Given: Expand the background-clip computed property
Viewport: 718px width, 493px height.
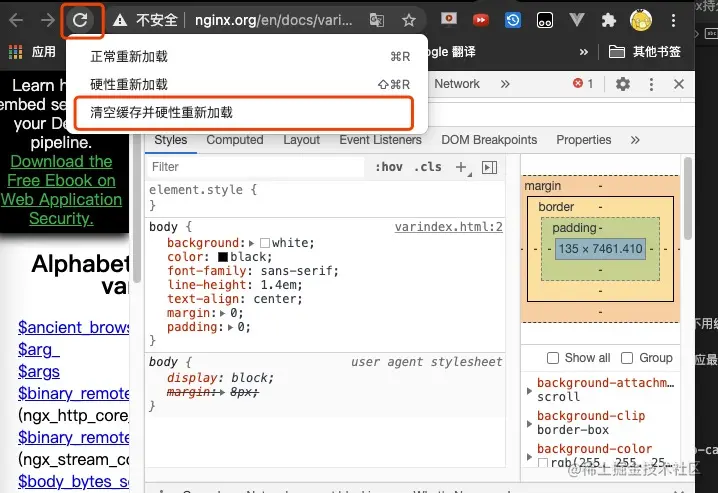Looking at the screenshot, I should (529, 423).
